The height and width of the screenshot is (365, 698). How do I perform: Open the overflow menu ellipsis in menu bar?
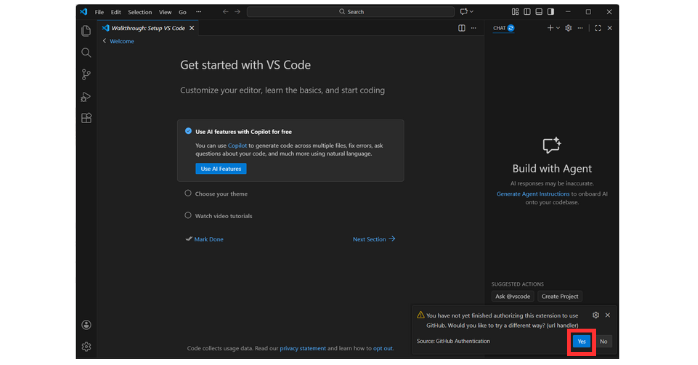[x=199, y=12]
